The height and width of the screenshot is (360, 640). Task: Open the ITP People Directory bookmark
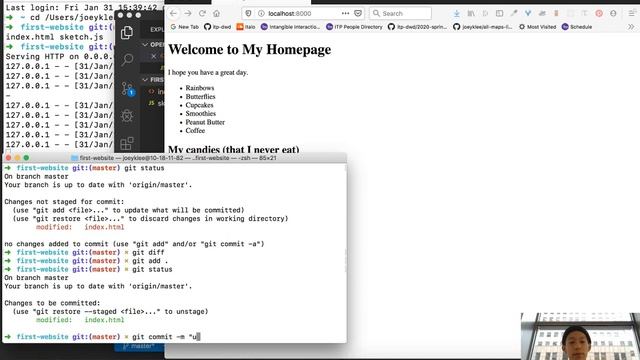click(x=354, y=27)
